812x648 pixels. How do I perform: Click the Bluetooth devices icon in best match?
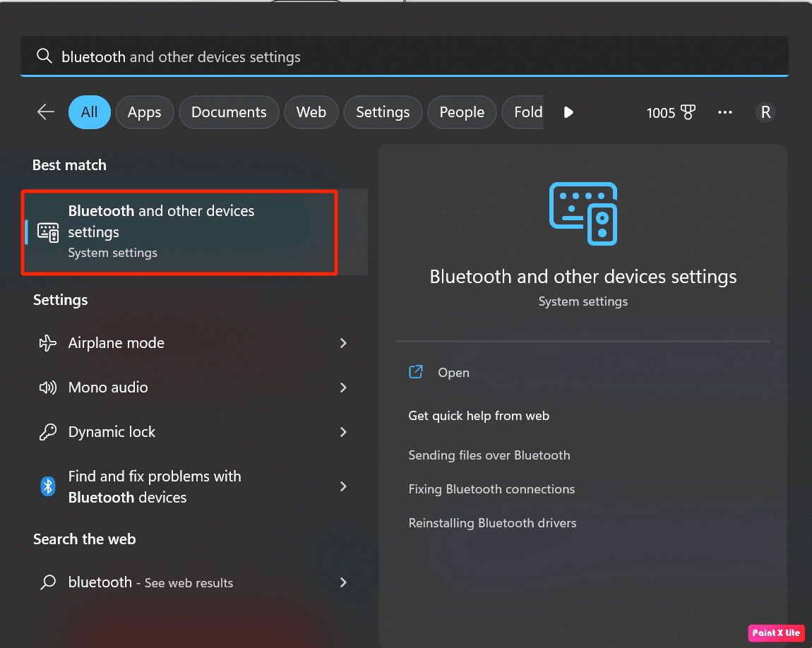tap(48, 232)
